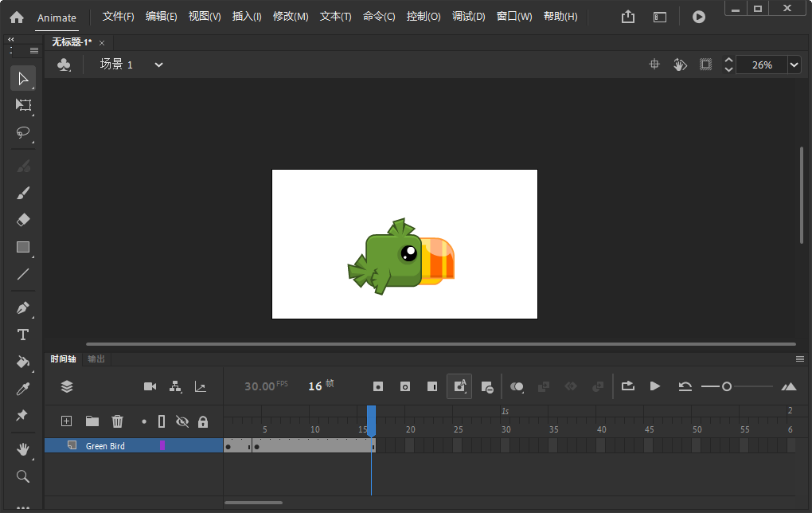Select the Free Transform tool
Viewport: 812px width, 513px height.
tap(23, 105)
